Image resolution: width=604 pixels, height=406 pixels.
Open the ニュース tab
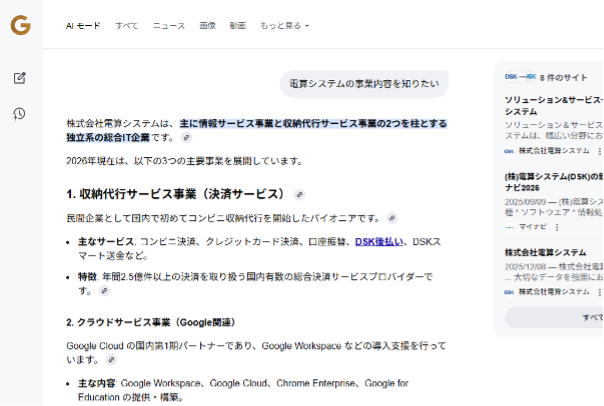click(169, 26)
